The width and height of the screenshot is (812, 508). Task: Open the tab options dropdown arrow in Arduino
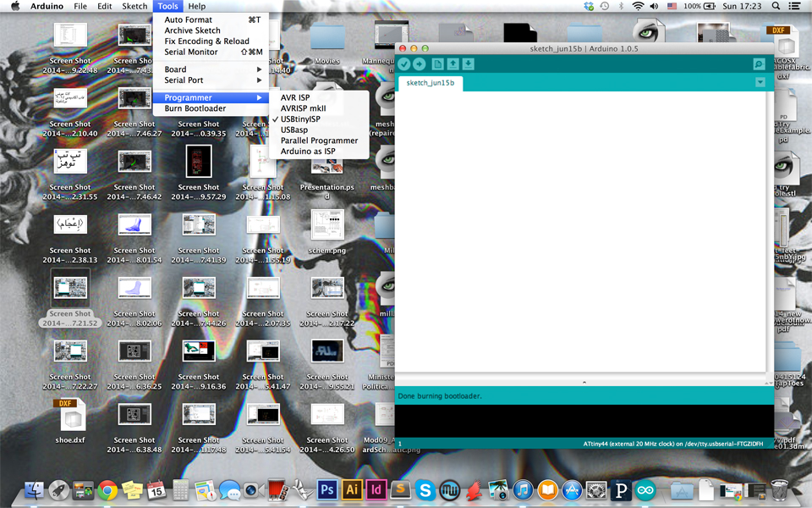(x=760, y=82)
